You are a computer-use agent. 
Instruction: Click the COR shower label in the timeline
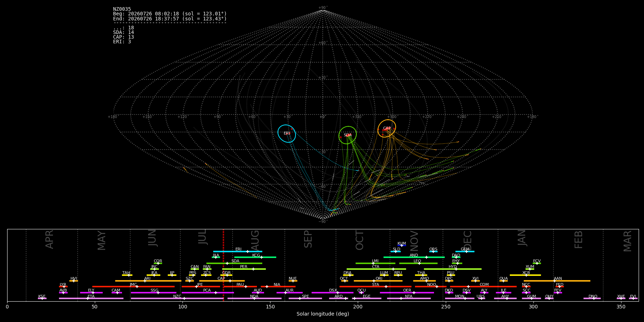click(x=158, y=261)
